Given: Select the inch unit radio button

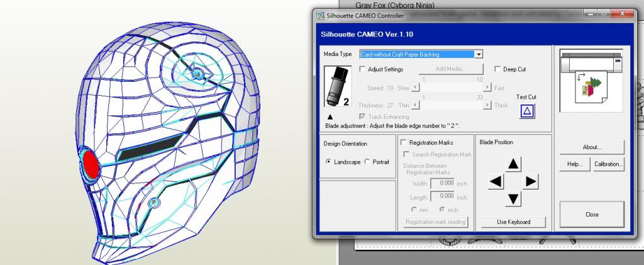Looking at the screenshot, I should point(442,210).
